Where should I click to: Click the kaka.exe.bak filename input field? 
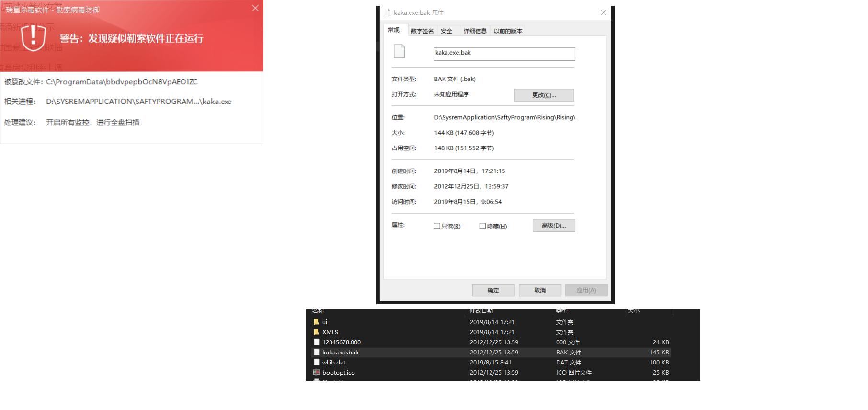coord(504,54)
